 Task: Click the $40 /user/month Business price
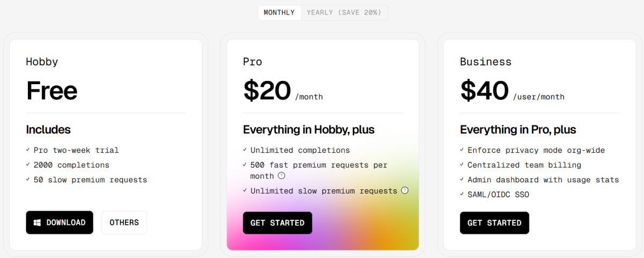pos(512,91)
